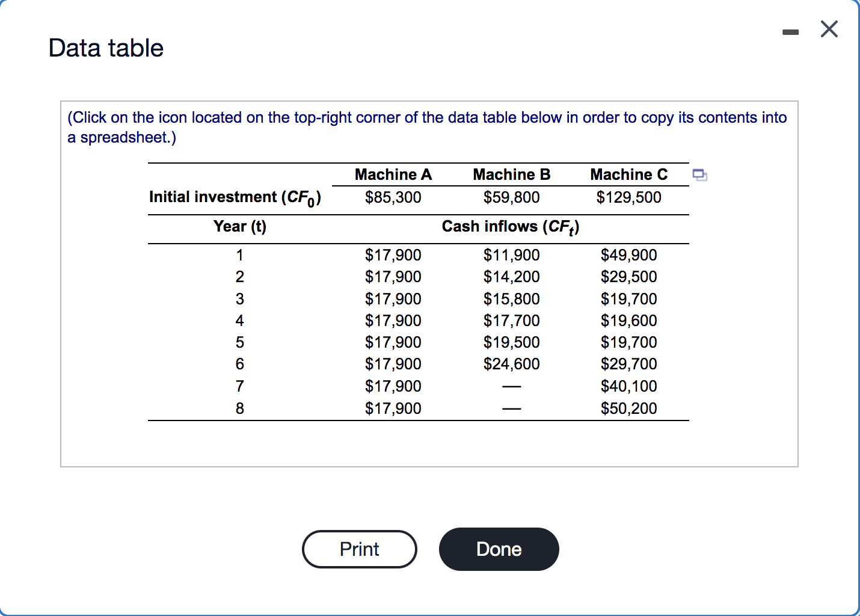Click the Initial investment (CF0) row label
The width and height of the screenshot is (860, 616).
(x=235, y=198)
